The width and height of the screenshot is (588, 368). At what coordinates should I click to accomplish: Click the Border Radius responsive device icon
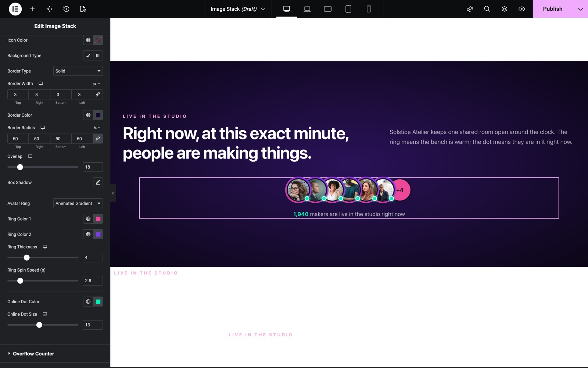(x=43, y=128)
